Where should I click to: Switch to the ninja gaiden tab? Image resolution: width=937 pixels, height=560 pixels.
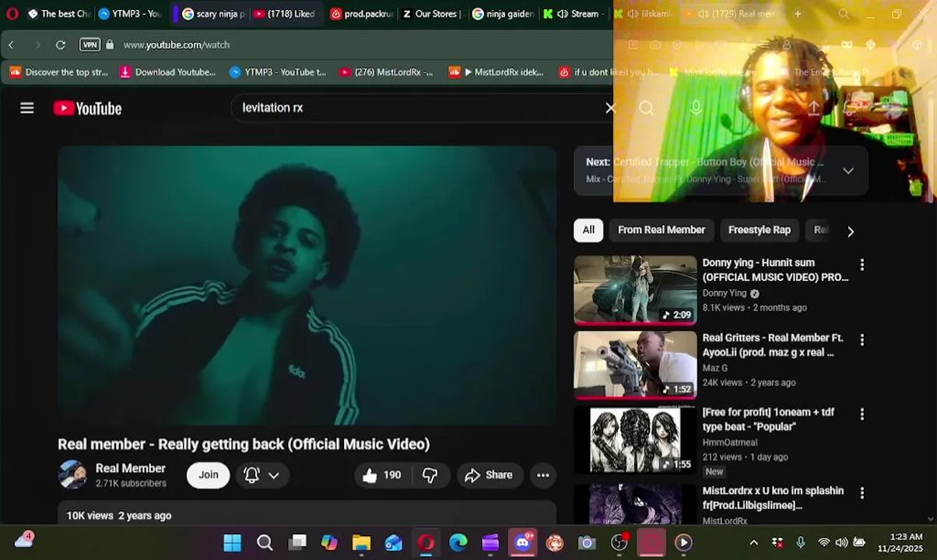[x=503, y=14]
